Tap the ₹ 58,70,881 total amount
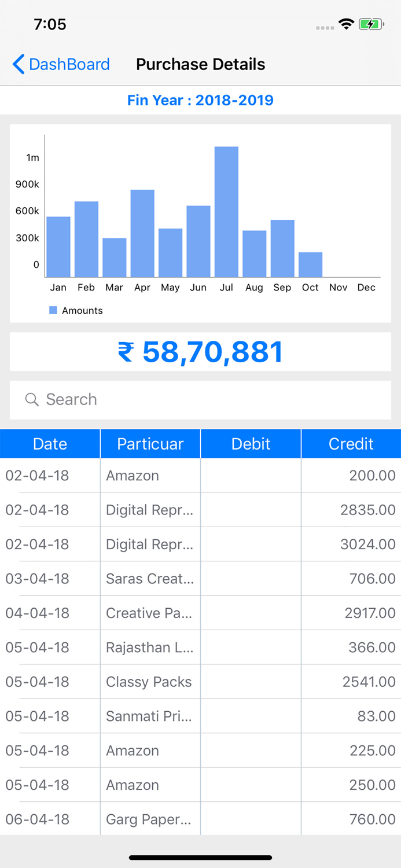This screenshot has width=401, height=868. [x=200, y=352]
